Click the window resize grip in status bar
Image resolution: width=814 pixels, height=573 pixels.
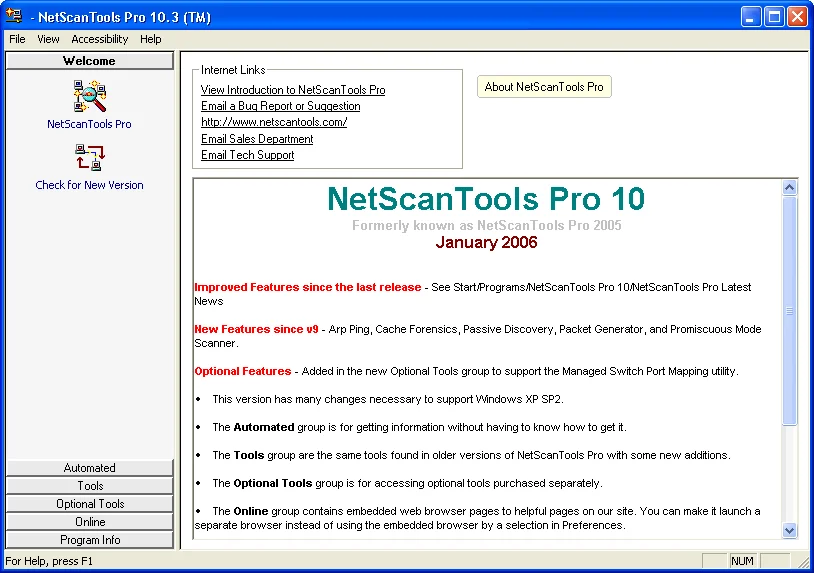point(804,562)
